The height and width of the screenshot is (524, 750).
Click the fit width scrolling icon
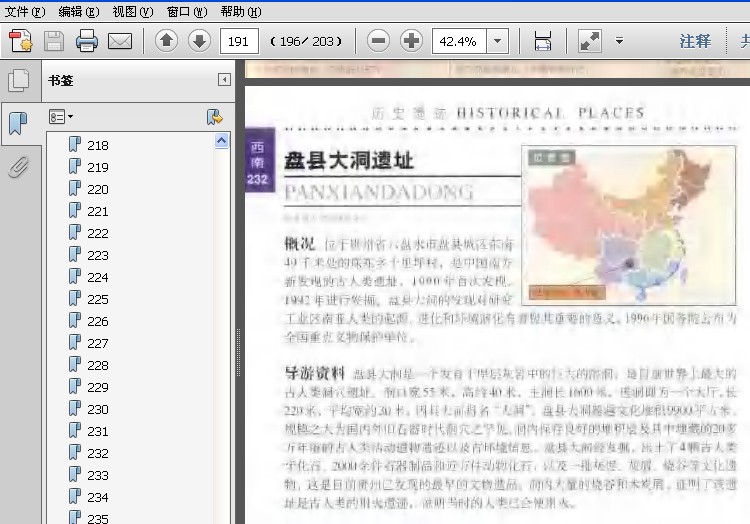543,41
